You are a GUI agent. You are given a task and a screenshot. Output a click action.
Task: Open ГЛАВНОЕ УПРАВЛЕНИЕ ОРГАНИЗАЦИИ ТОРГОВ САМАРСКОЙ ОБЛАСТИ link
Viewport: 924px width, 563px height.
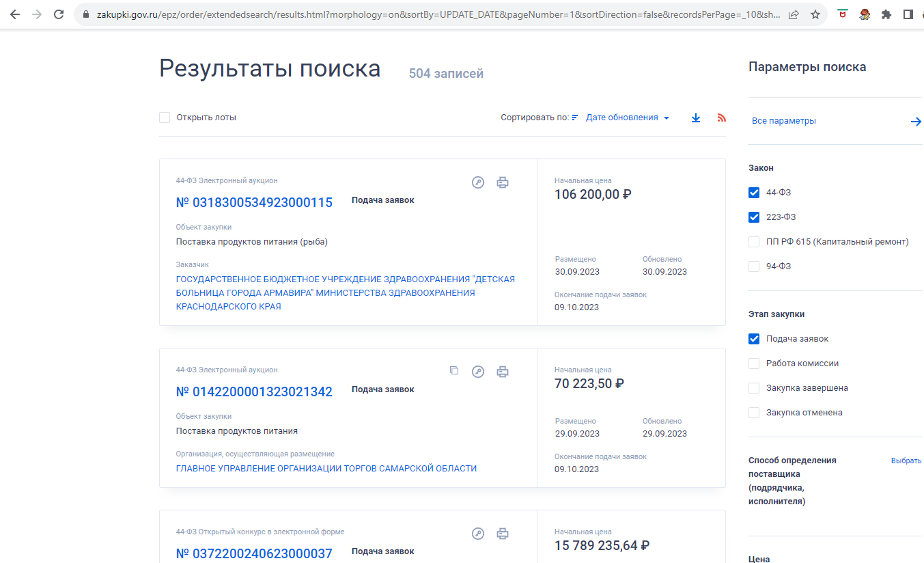(x=326, y=469)
